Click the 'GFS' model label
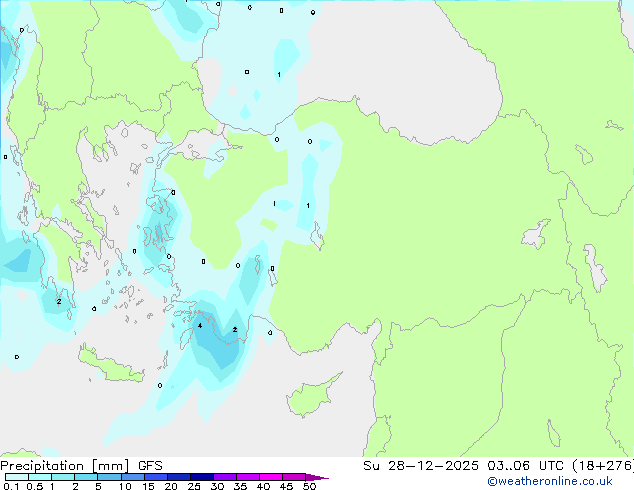 click(x=150, y=466)
